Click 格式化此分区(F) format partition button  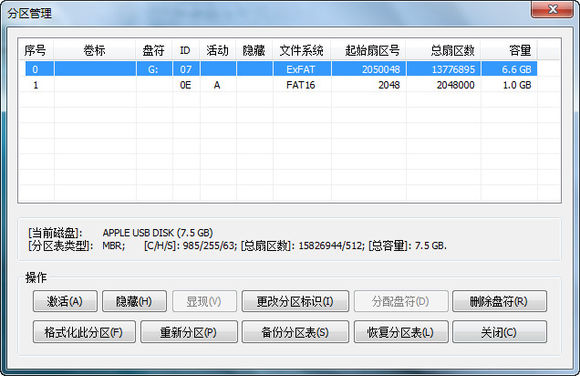point(84,332)
